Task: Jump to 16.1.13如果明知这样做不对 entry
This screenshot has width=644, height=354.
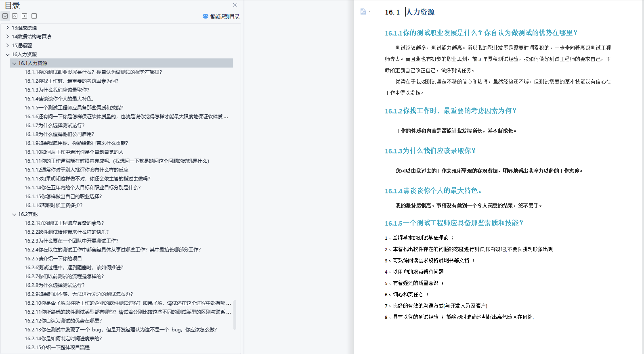Action: pos(88,179)
